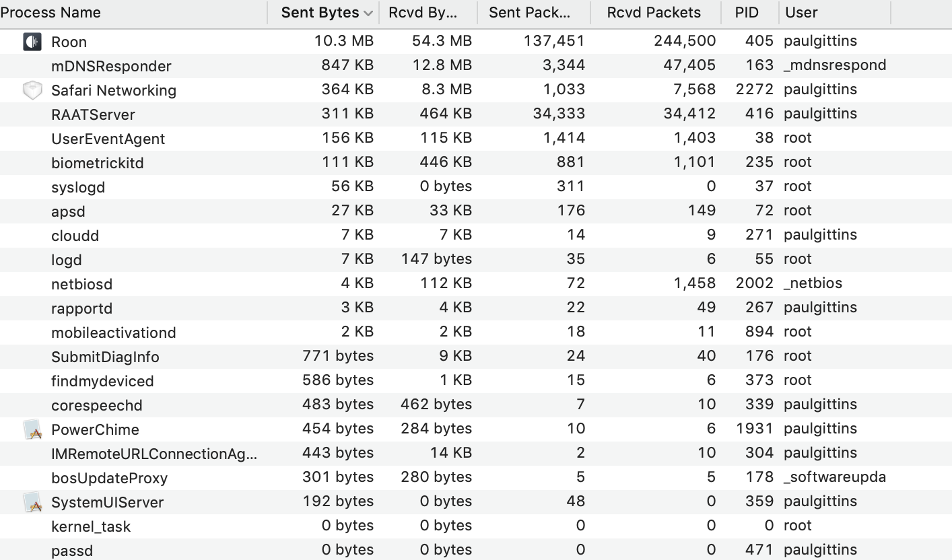Screen dimensions: 952x560
Task: Click Roon's 10.3 MB sent bytes value
Action: [x=343, y=40]
